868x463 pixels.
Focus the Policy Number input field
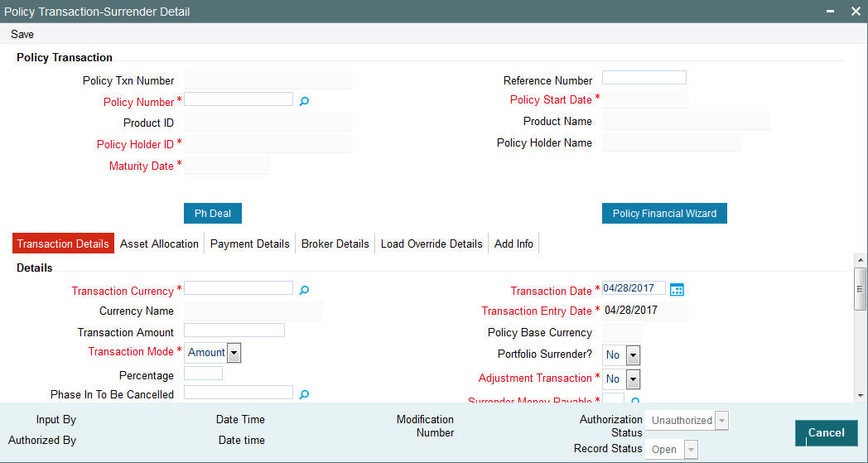239,99
